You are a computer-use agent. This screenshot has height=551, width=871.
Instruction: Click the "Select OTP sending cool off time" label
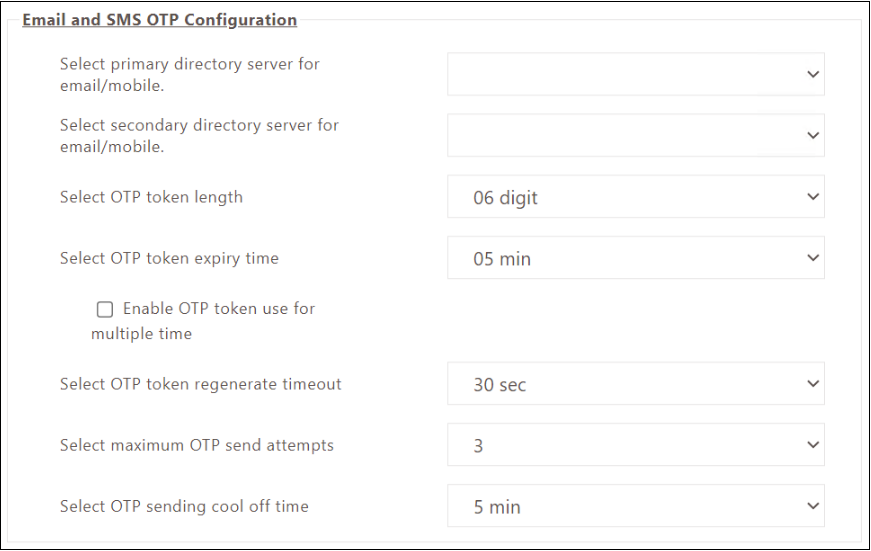click(x=184, y=506)
